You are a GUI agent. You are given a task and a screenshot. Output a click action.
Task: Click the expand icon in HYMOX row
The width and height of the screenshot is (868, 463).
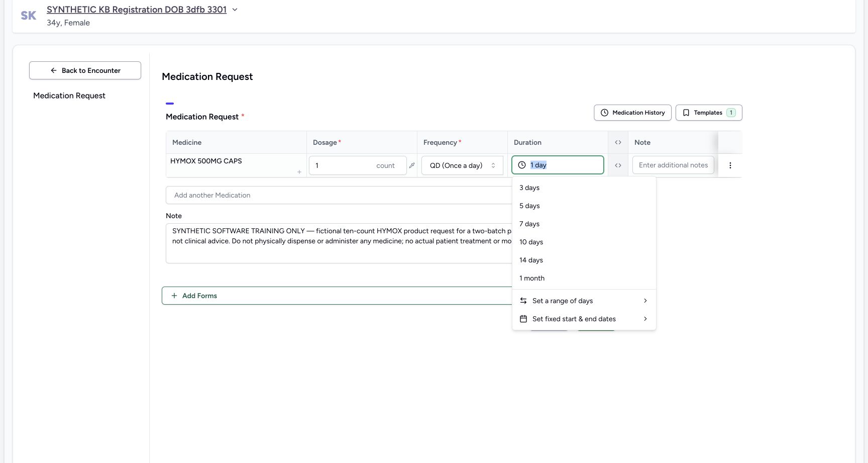coord(618,165)
